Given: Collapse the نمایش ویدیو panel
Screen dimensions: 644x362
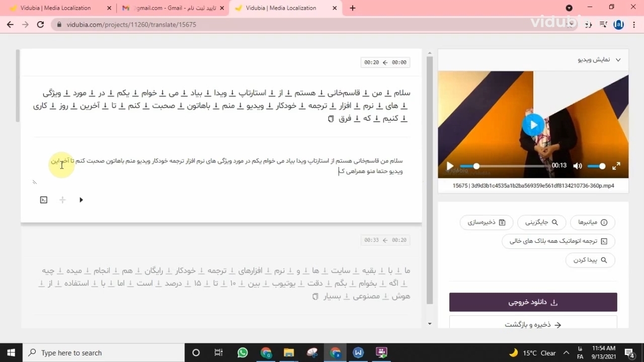Looking at the screenshot, I should coord(618,60).
